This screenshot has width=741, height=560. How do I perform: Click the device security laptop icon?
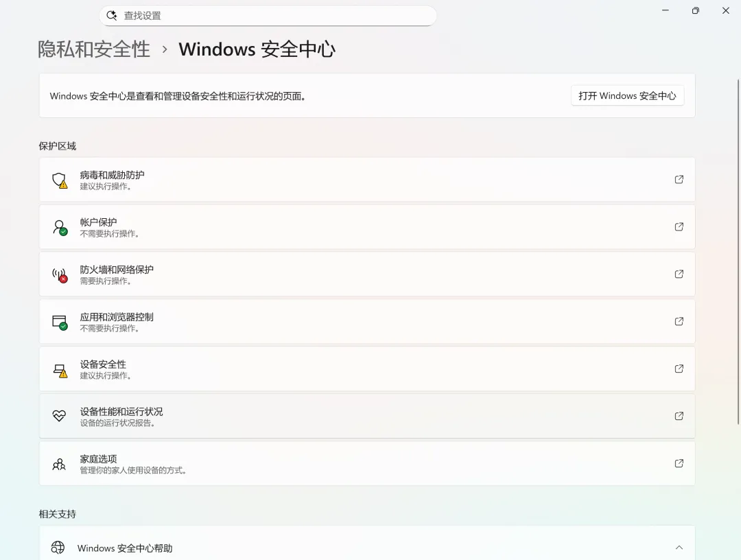point(60,371)
